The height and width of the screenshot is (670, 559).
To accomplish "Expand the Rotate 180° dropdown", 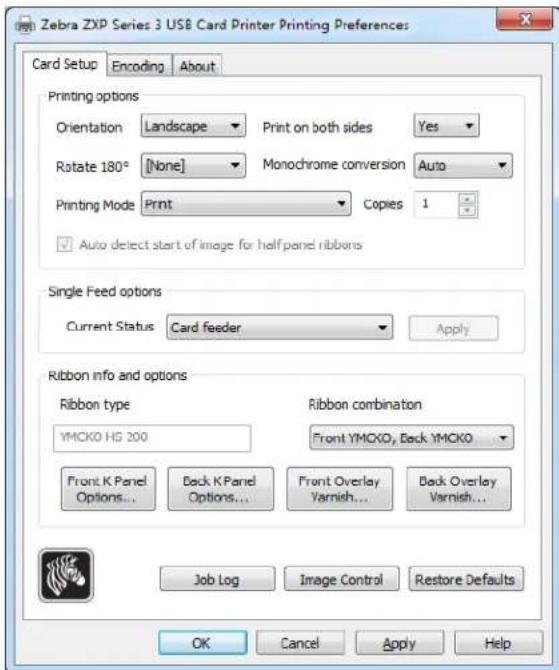I will click(193, 165).
